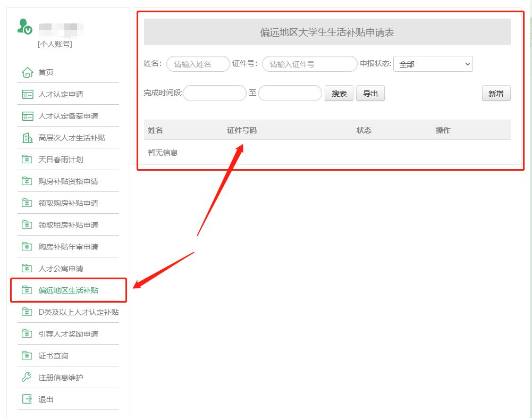This screenshot has height=418, width=532.
Task: Focus the 姓名 input field
Action: [x=198, y=64]
